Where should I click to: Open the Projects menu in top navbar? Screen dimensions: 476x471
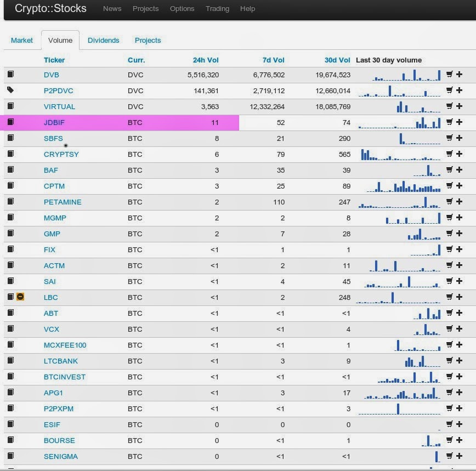tap(145, 8)
